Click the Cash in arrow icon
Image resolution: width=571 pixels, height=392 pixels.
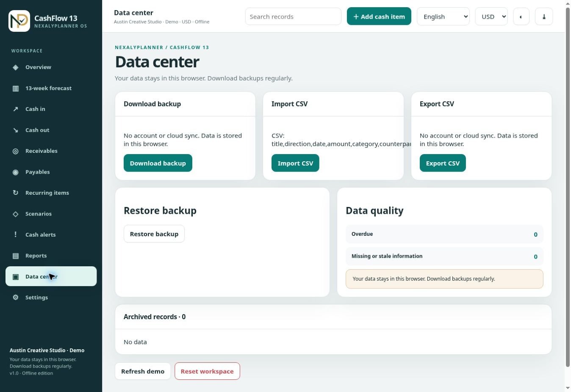point(16,109)
